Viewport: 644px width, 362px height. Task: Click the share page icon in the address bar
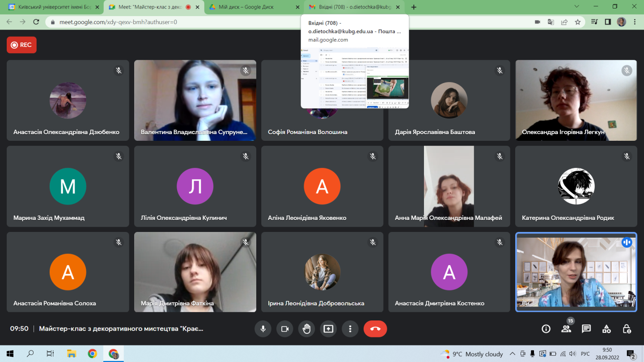pos(564,22)
